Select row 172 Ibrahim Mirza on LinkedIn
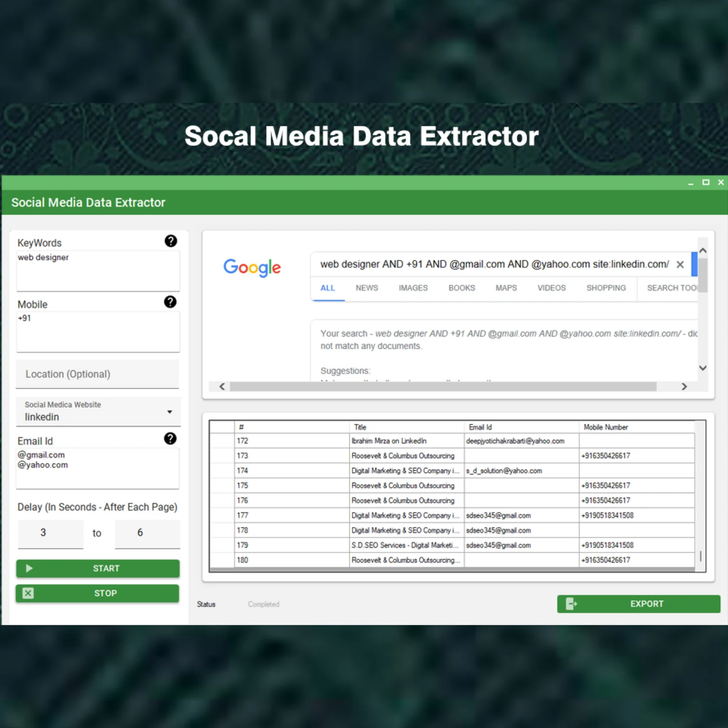728x728 pixels. click(407, 441)
